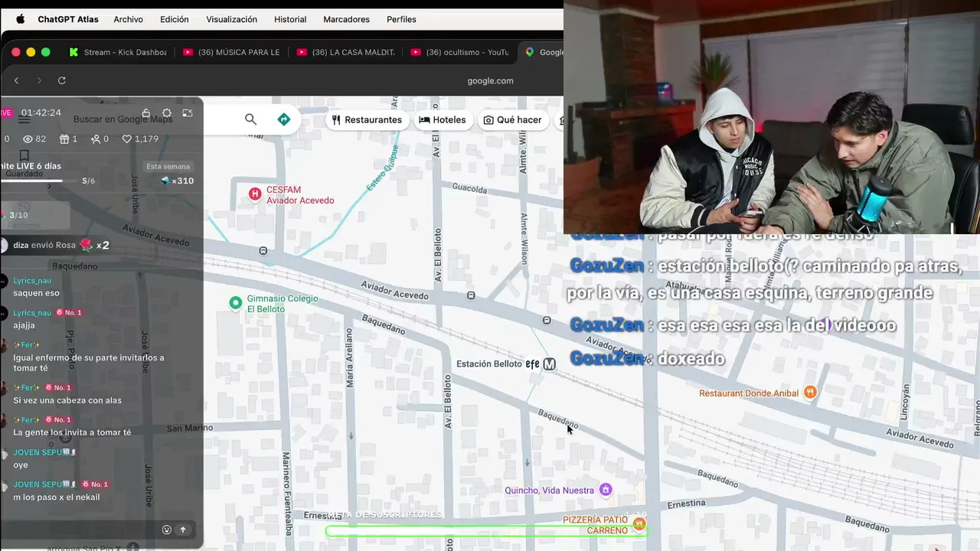Click the 'La gente los invita a tomar té' message
This screenshot has height=551, width=980.
coord(72,432)
